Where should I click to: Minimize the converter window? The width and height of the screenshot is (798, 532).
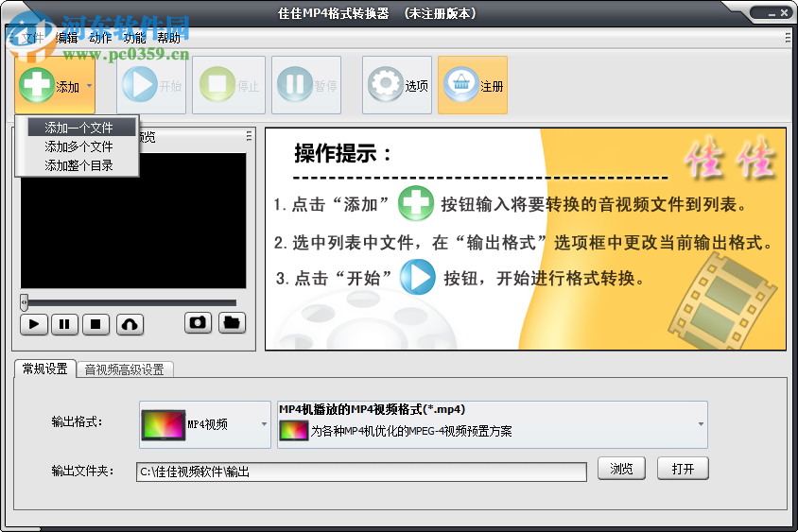[x=772, y=14]
